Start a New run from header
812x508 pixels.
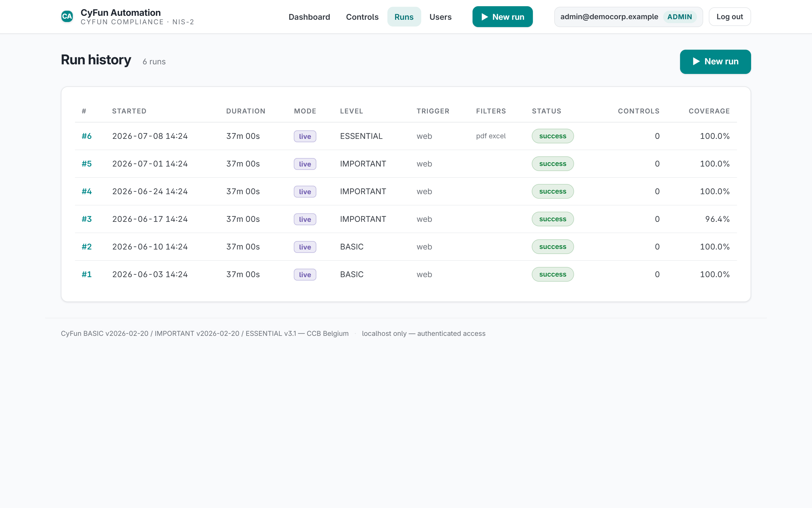click(x=502, y=17)
